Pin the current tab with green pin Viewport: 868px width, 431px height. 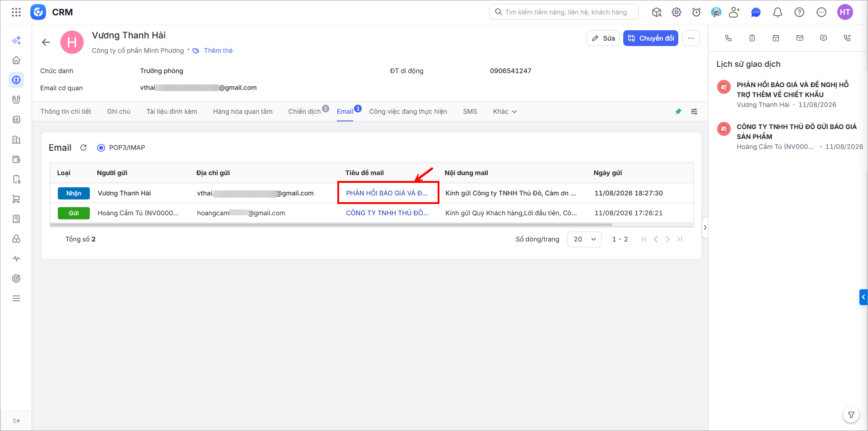click(678, 111)
